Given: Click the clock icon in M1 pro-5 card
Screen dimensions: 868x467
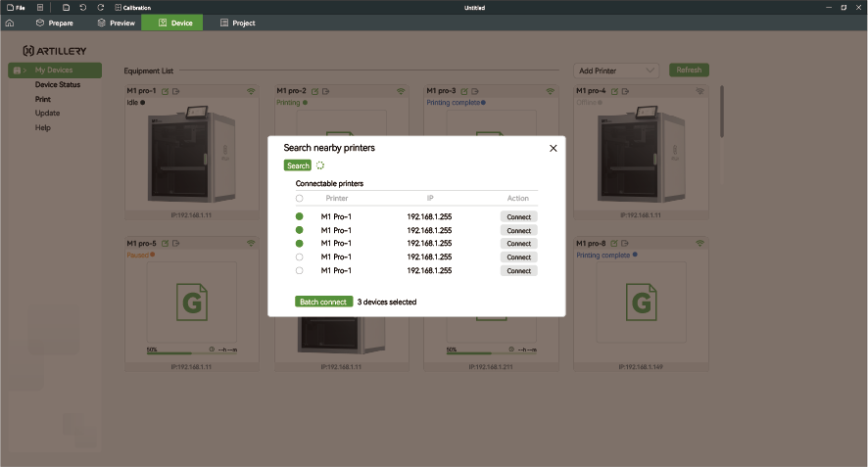Looking at the screenshot, I should (212, 350).
